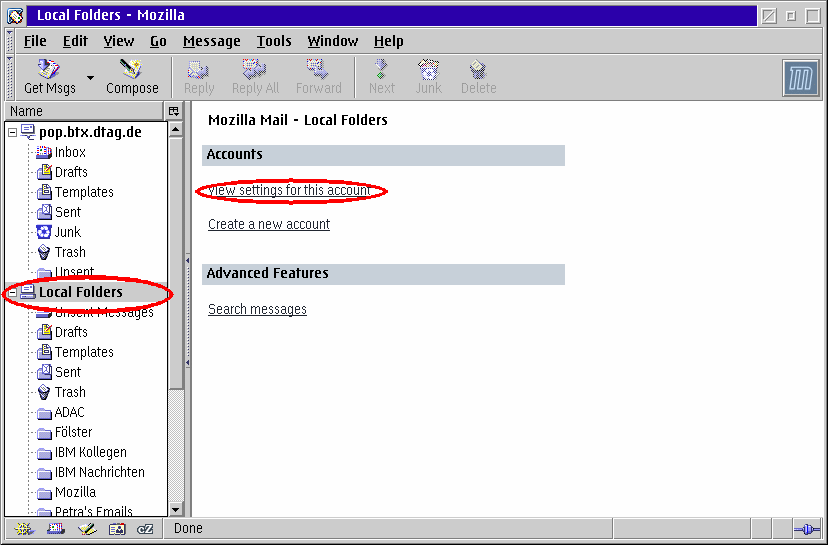Open the Window menu
The width and height of the screenshot is (828, 545).
coord(333,41)
